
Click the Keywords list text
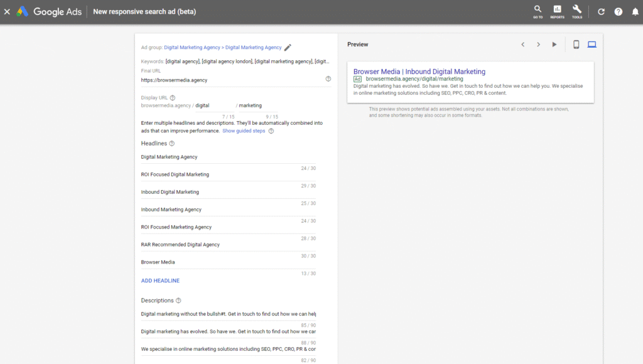(x=247, y=62)
